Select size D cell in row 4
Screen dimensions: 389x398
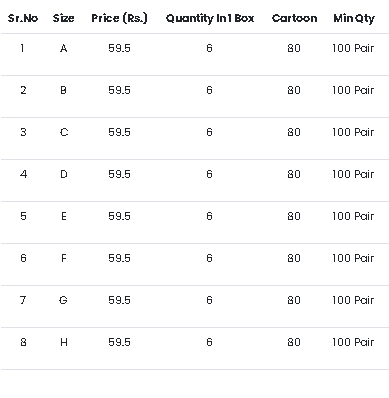click(64, 174)
